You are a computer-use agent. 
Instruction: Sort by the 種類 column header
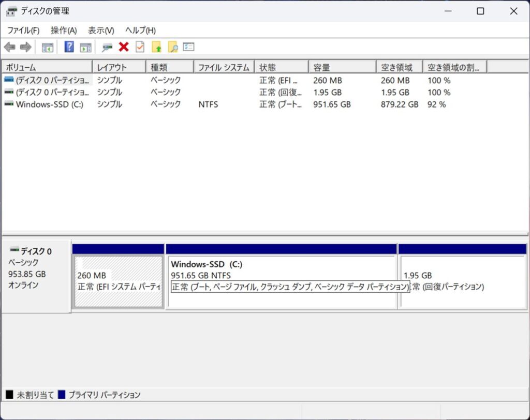[170, 67]
